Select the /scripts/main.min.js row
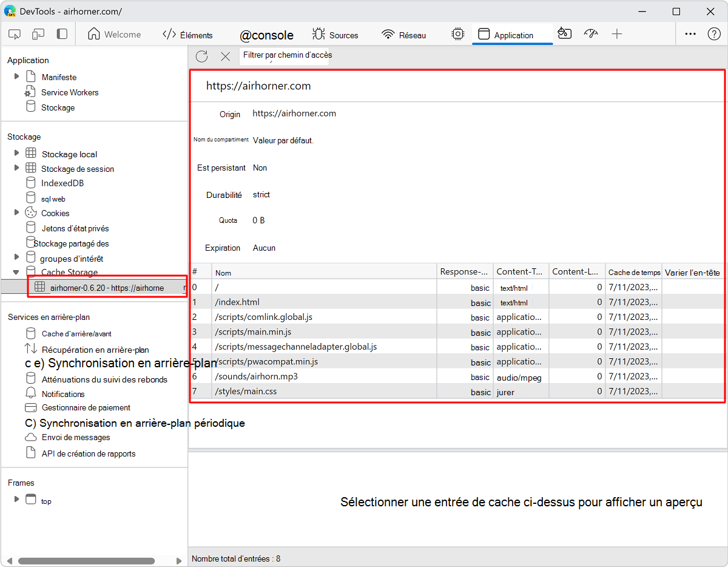The image size is (728, 567). tap(456, 331)
